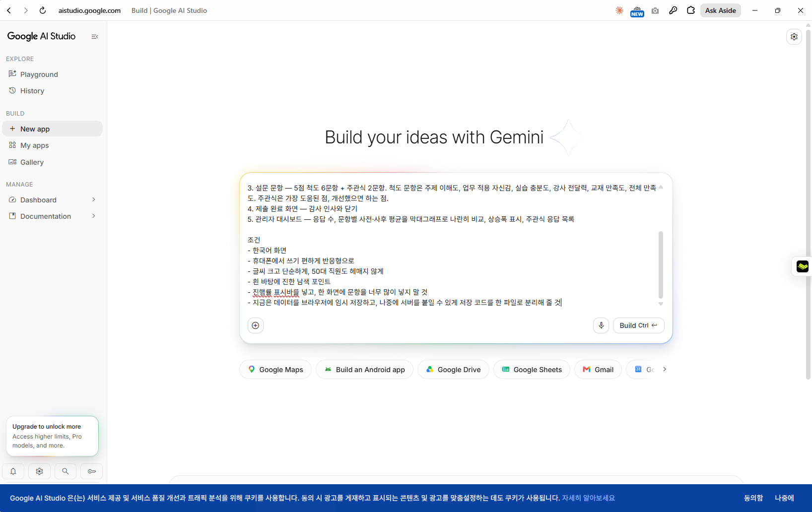Select New app in the Build section
Screen dimensions: 812x512
52,129
